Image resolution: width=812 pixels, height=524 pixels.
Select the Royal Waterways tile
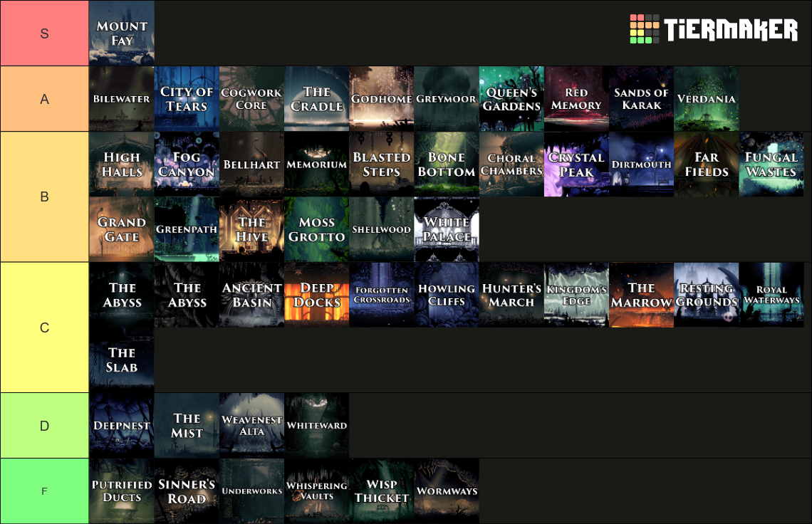pyautogui.click(x=771, y=295)
